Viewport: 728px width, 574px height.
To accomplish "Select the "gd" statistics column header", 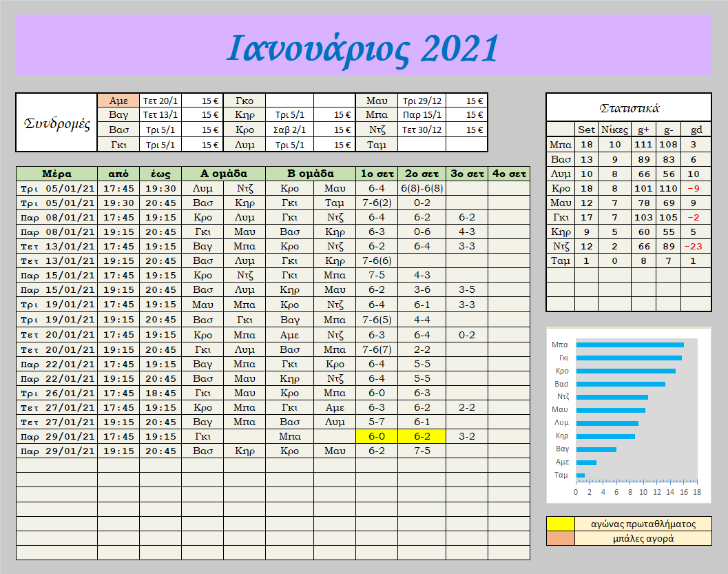I will pyautogui.click(x=696, y=130).
